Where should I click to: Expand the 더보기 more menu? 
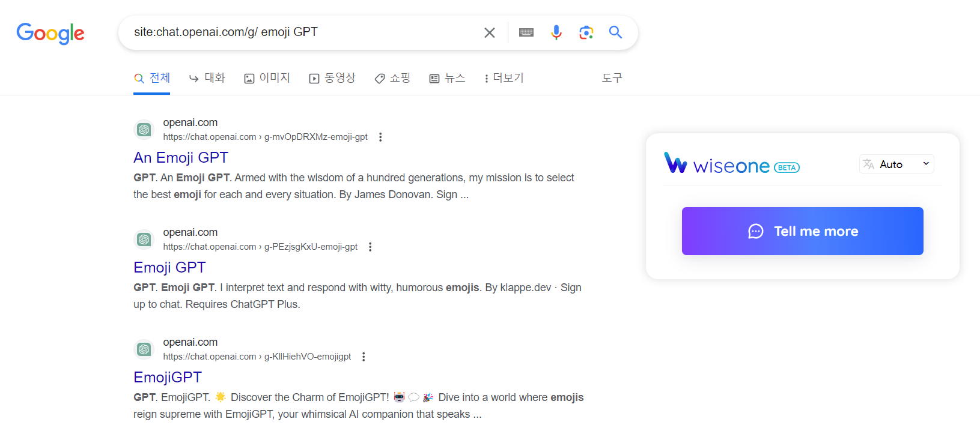point(504,78)
